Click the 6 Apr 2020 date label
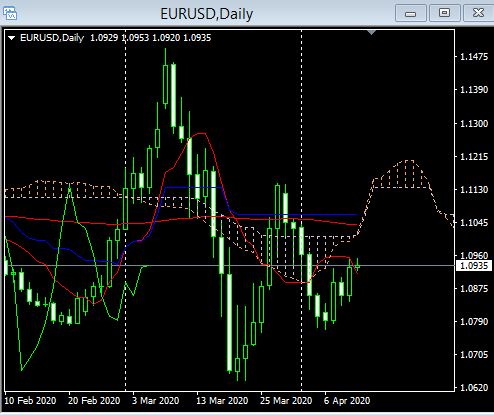This screenshot has width=494, height=415. click(x=347, y=400)
